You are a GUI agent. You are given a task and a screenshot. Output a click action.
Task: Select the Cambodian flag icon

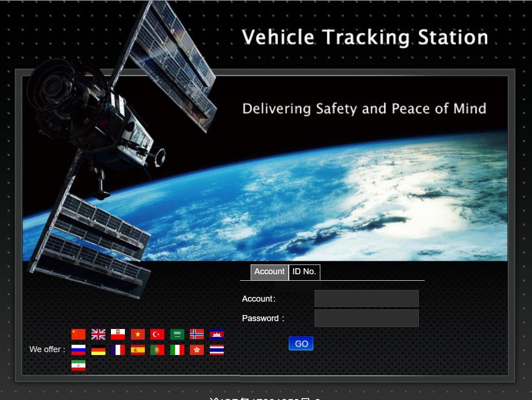(x=217, y=334)
